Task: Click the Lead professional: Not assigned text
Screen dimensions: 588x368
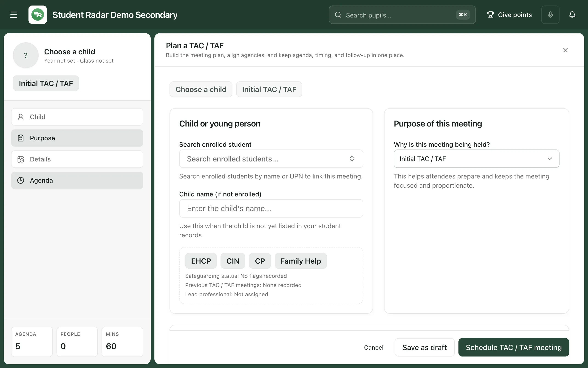Action: (x=226, y=294)
